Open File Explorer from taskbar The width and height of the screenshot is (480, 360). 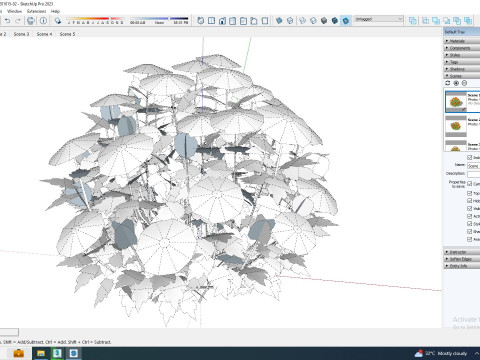click(x=41, y=353)
